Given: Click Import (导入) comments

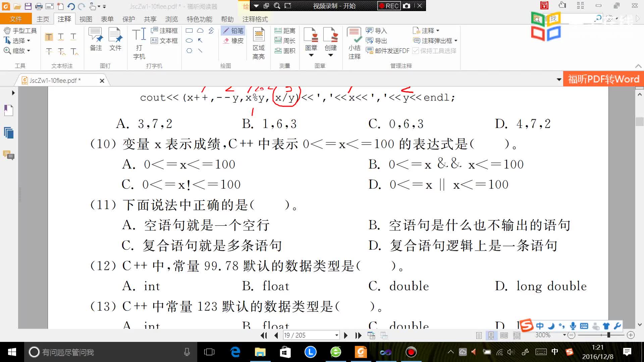Looking at the screenshot, I should tap(376, 31).
